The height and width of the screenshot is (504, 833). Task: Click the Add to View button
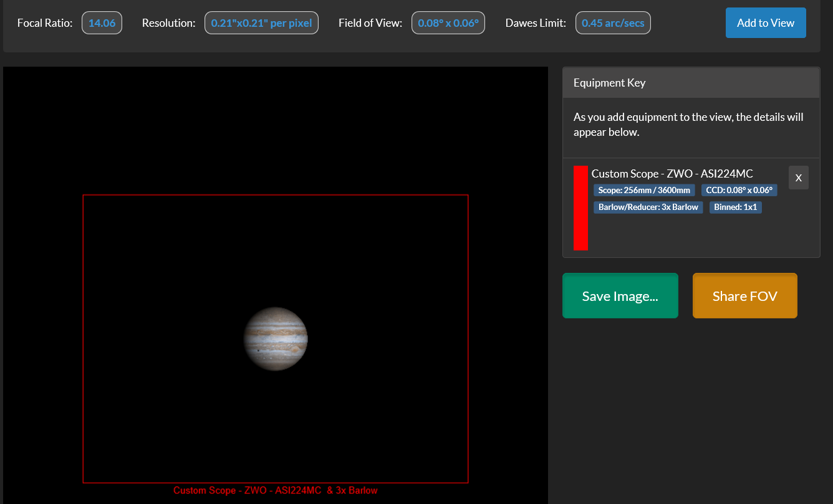(x=766, y=23)
